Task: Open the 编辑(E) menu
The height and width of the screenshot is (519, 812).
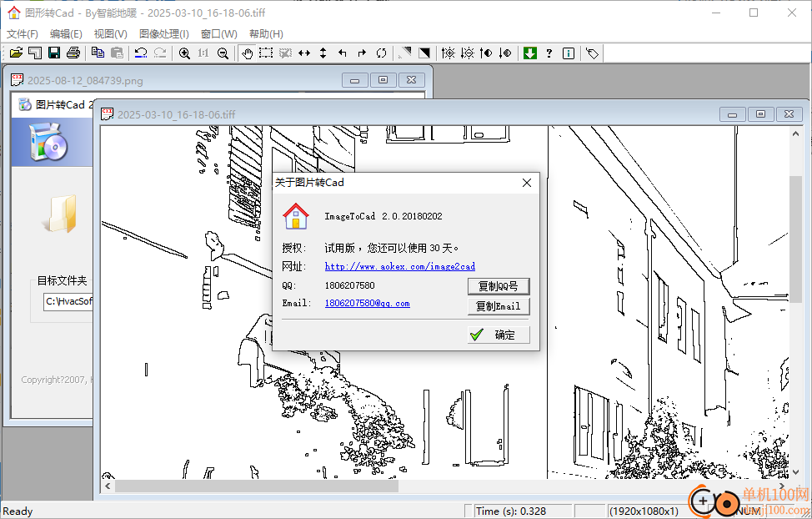Action: point(66,33)
